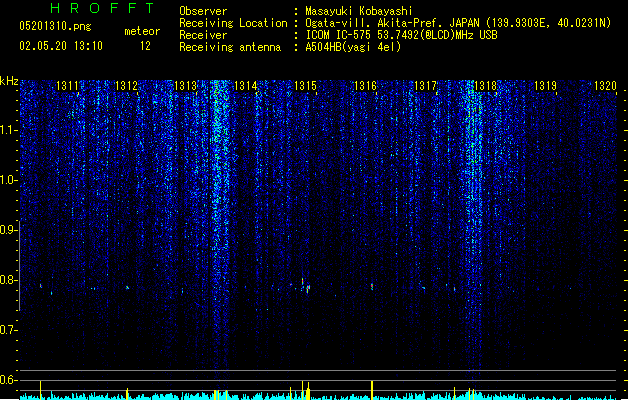Click the HROFFT title text

click(103, 8)
